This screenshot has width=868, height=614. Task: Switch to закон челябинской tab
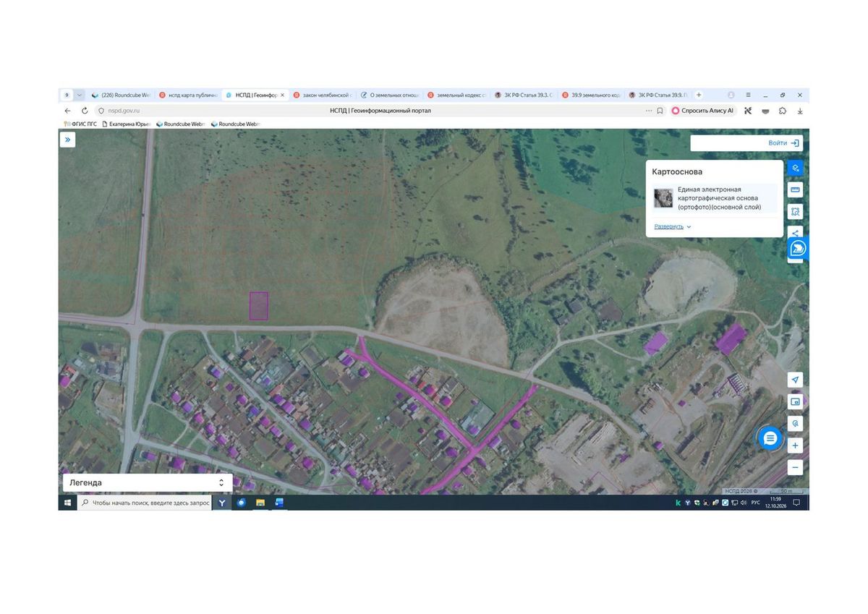322,95
